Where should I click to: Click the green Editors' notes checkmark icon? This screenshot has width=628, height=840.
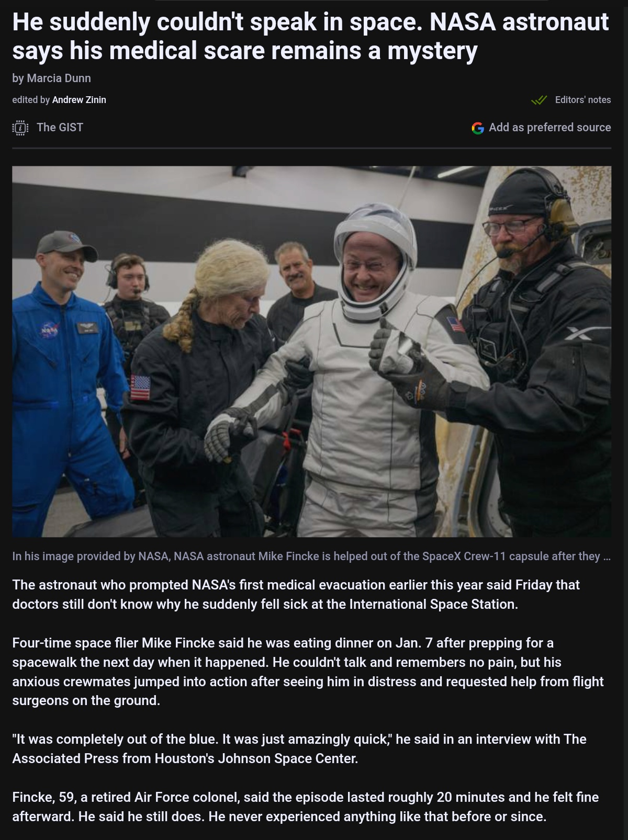pos(539,100)
